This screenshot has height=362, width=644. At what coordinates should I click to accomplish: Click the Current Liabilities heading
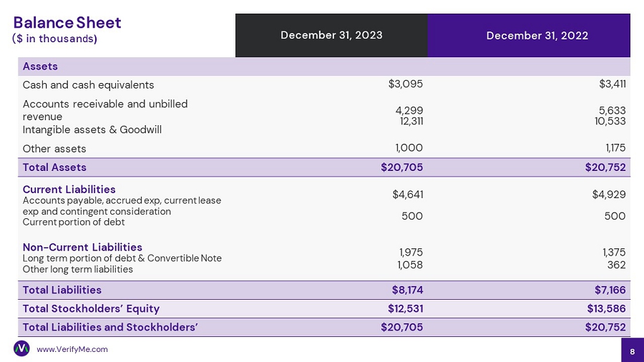[69, 189]
